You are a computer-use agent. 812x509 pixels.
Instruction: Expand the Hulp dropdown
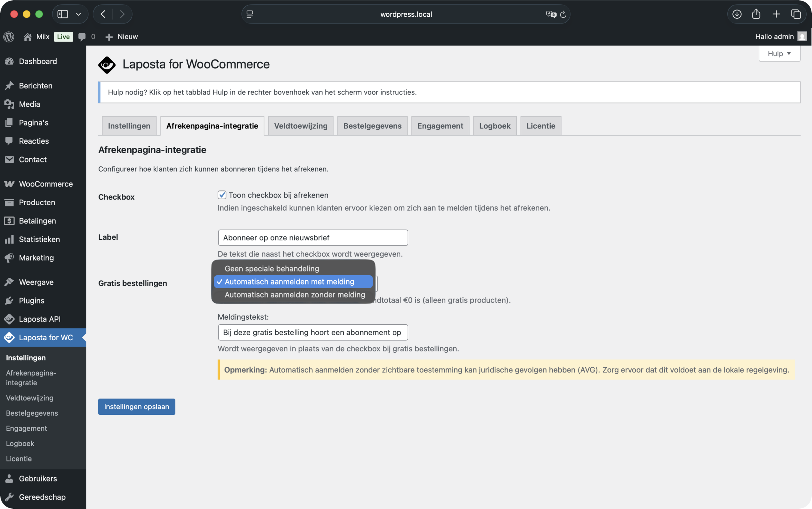tap(779, 53)
